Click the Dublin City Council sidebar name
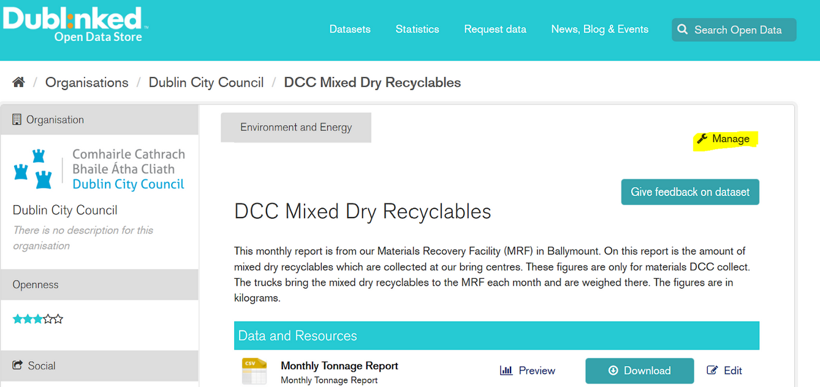This screenshot has width=820, height=387. [65, 210]
